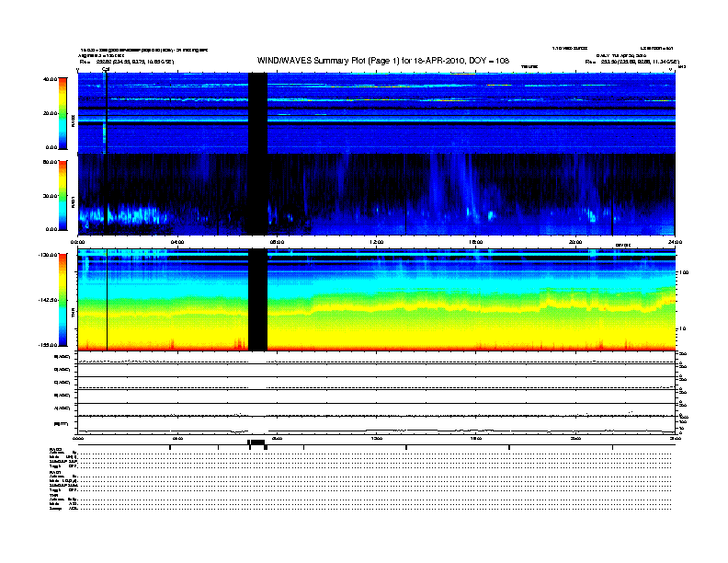Click the -130.00 label on TNR color bar
This screenshot has height=563, width=728.
point(48,255)
